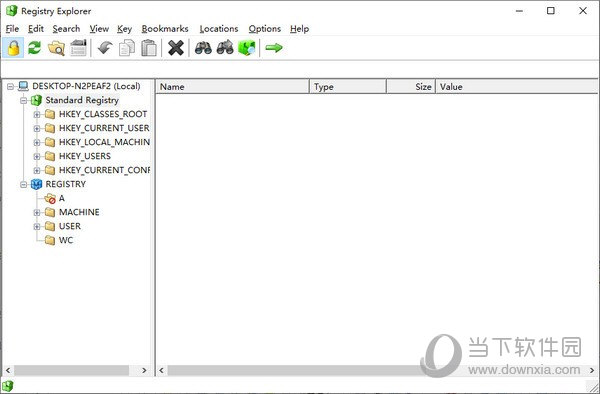Open the Help menu
The height and width of the screenshot is (394, 600).
click(299, 29)
